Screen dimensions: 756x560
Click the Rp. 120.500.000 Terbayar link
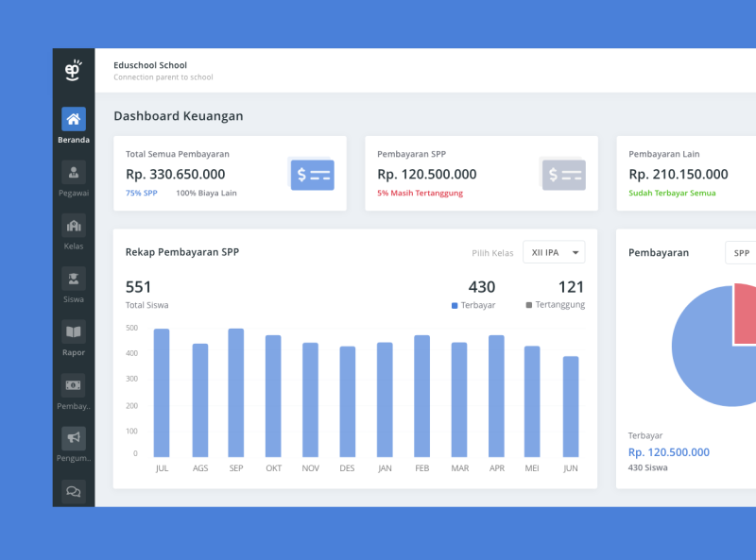[x=669, y=452]
